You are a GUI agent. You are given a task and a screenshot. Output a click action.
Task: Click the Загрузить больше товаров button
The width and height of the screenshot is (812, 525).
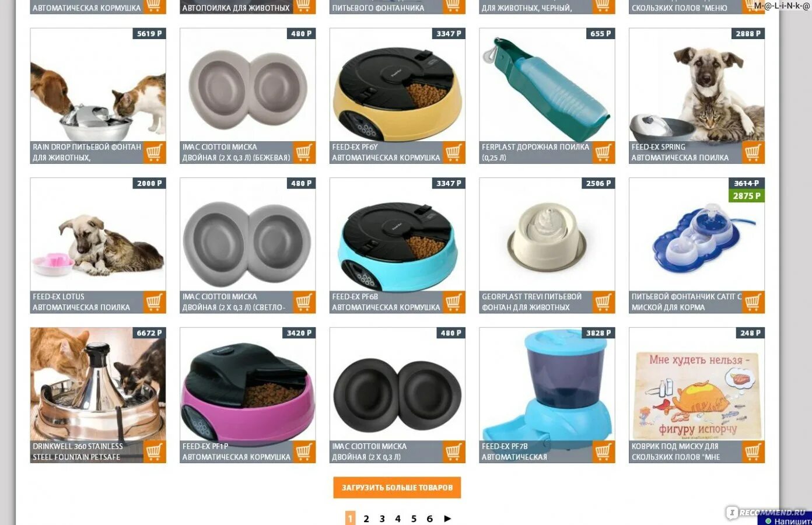(397, 488)
